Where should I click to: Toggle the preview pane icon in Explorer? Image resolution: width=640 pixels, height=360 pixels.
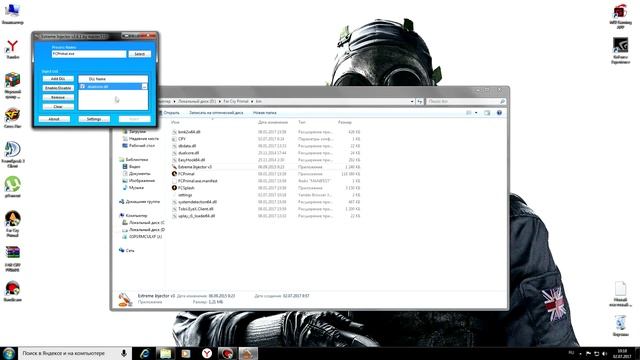click(487, 113)
